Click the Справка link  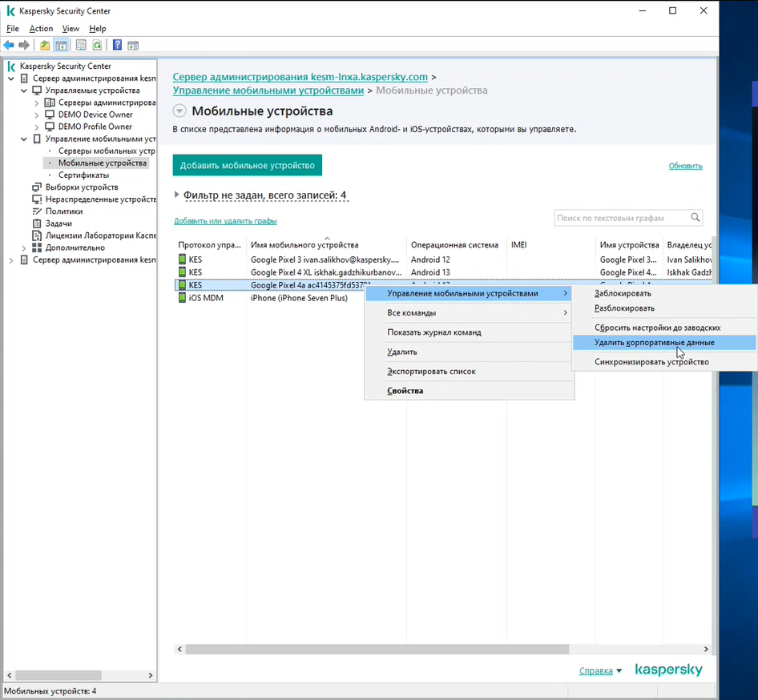coord(595,670)
